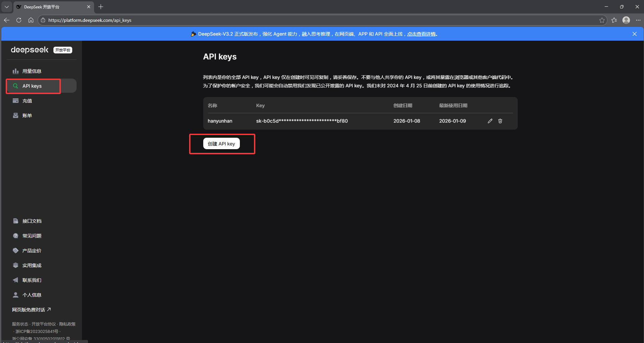Image resolution: width=644 pixels, height=343 pixels.
Task: Click created date 2026-01-08
Action: tap(407, 121)
